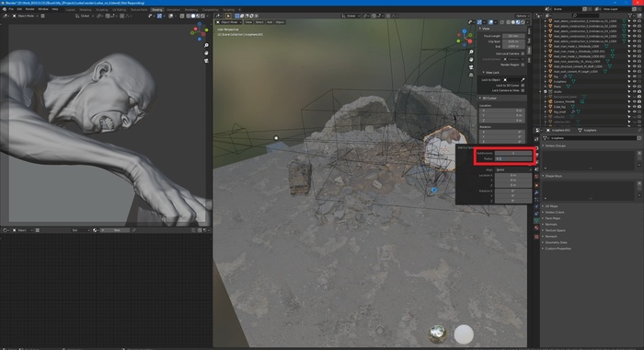
Task: Click the new collection icon in the Outliner header
Action: click(x=639, y=16)
